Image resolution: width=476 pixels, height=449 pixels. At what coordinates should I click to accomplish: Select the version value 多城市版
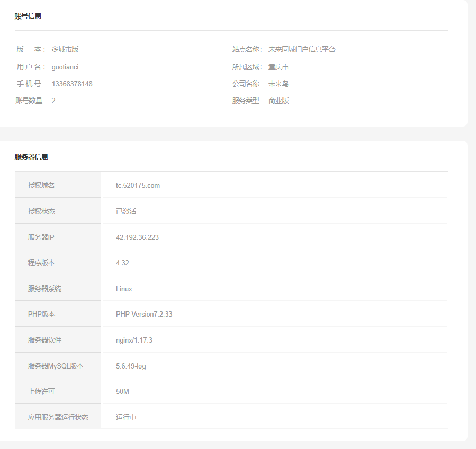(65, 49)
